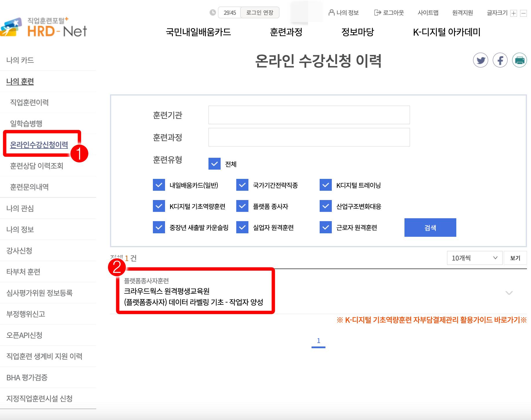Image resolution: width=531 pixels, height=420 pixels.
Task: Click the 검색 search button
Action: coord(430,228)
